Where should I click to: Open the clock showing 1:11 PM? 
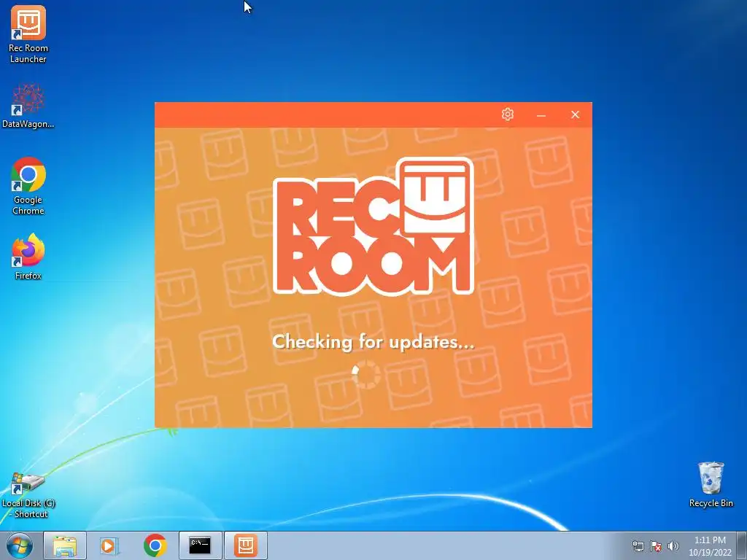click(710, 545)
